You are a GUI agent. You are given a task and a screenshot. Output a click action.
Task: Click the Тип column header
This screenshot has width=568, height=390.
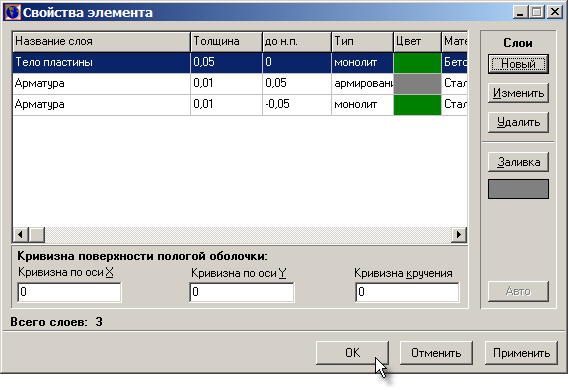362,42
